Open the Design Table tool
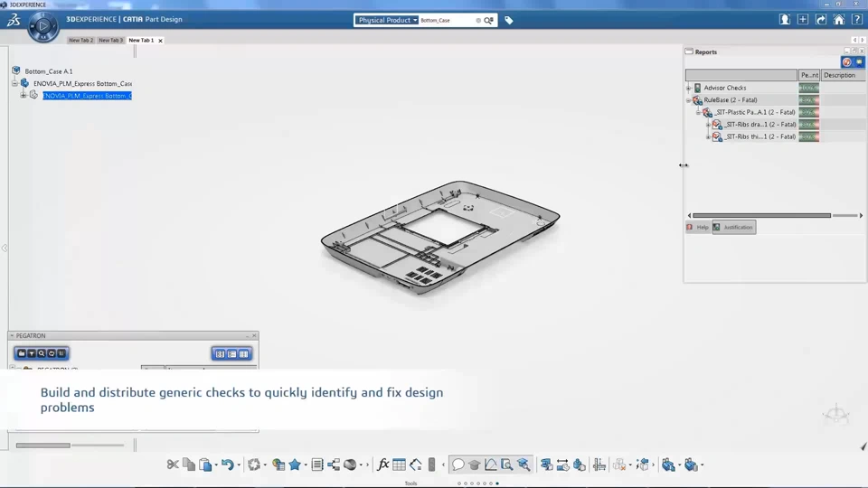Viewport: 868px width, 488px height. click(x=399, y=465)
